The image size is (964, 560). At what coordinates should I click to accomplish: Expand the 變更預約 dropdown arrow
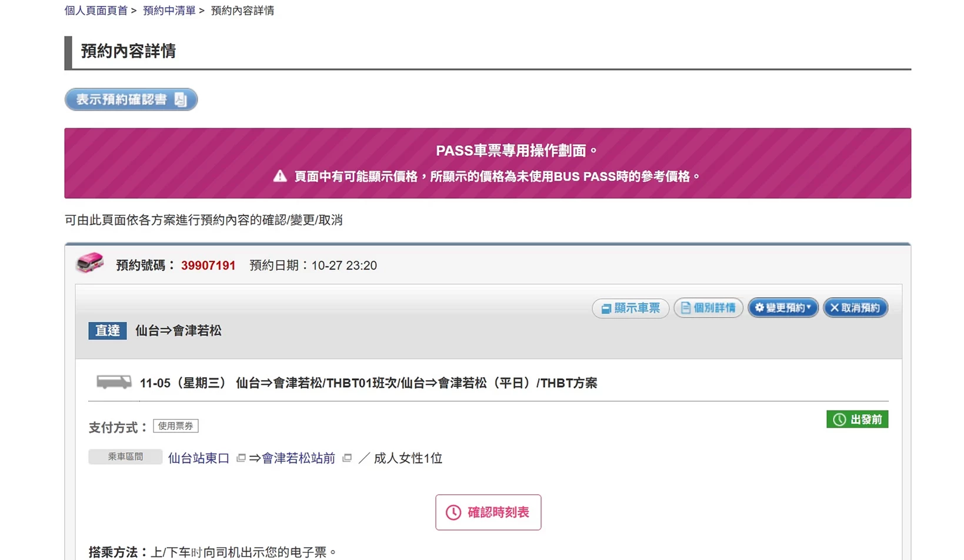809,307
